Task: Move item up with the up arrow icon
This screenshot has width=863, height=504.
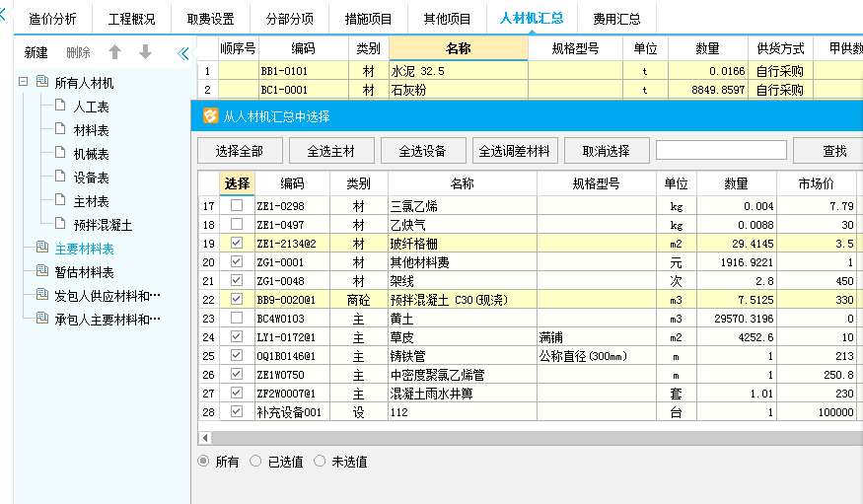Action: [x=114, y=52]
